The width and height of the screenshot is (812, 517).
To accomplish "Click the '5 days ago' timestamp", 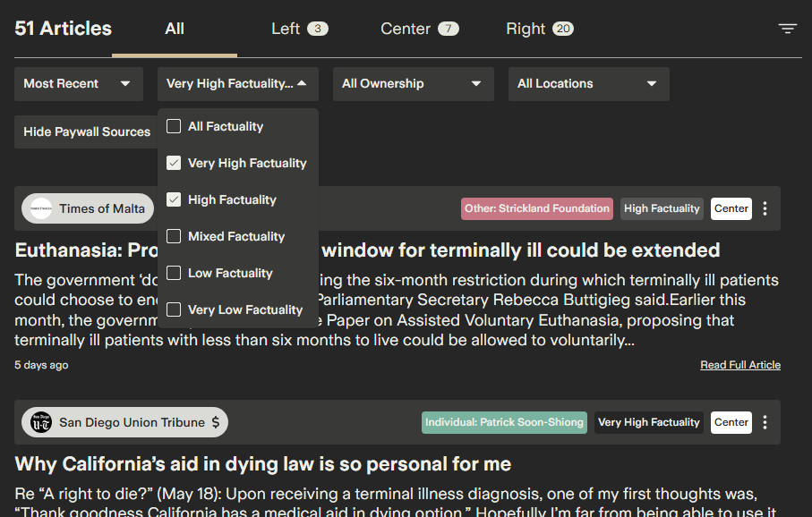I will tap(41, 365).
